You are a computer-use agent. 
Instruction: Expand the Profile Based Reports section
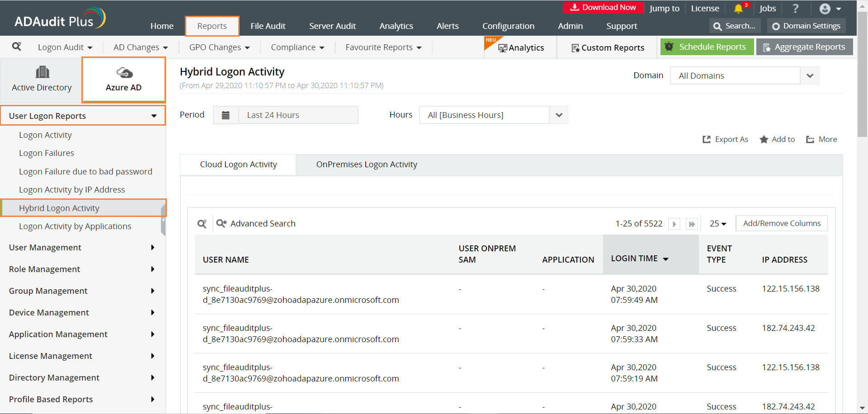[83, 400]
